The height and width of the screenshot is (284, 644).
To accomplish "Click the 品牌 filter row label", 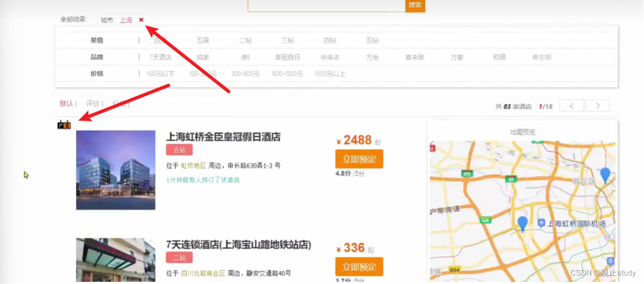I will 97,58.
